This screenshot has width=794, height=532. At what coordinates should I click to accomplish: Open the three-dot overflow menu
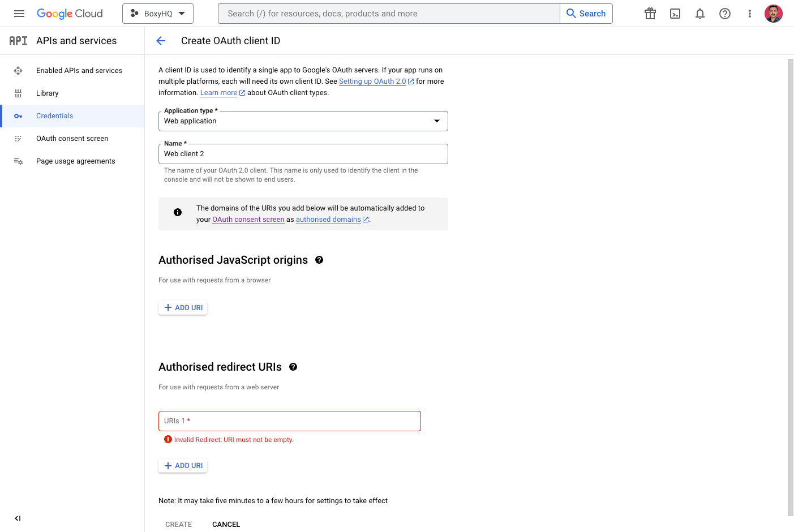(x=749, y=13)
